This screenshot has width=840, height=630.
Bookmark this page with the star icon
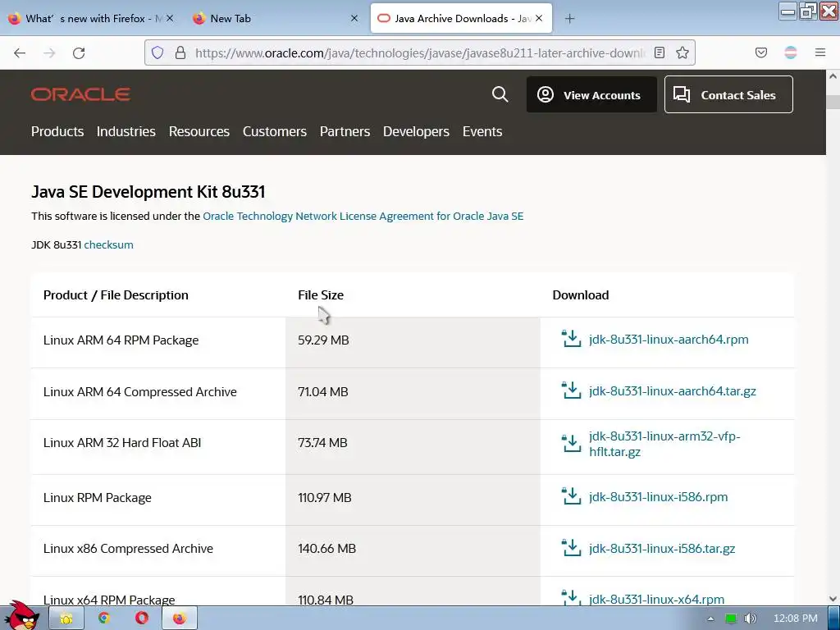tap(682, 52)
